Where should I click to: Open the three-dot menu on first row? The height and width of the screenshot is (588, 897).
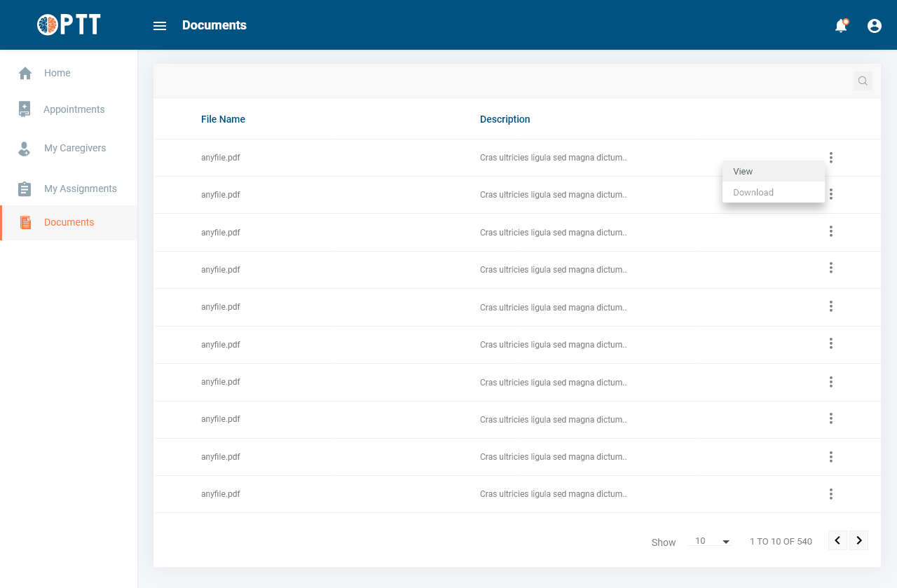[x=831, y=158]
